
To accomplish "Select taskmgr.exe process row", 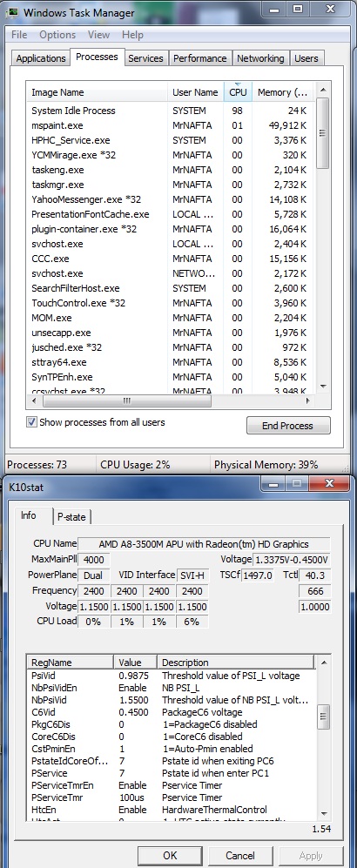I will pos(171,185).
